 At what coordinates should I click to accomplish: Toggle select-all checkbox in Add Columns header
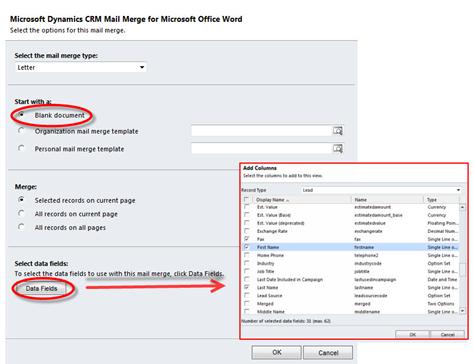[x=246, y=200]
